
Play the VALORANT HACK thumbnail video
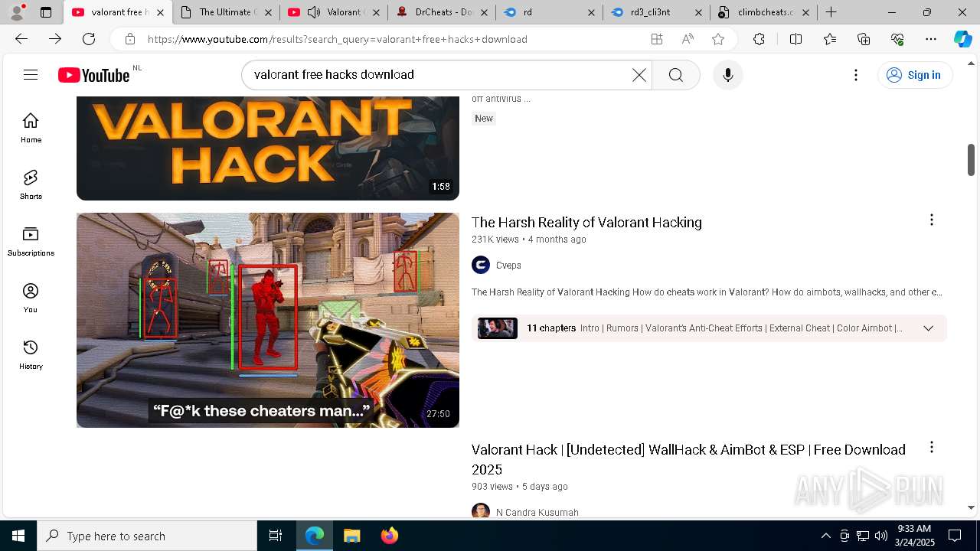pyautogui.click(x=268, y=148)
